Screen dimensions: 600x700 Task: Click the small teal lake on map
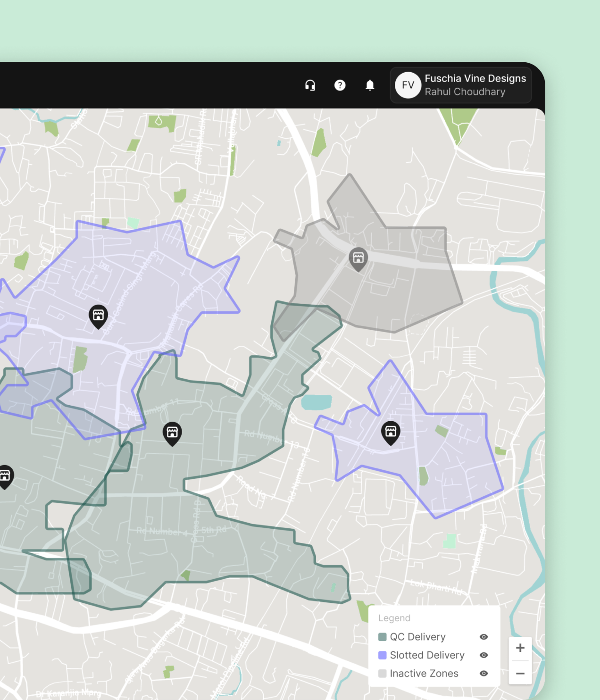316,402
